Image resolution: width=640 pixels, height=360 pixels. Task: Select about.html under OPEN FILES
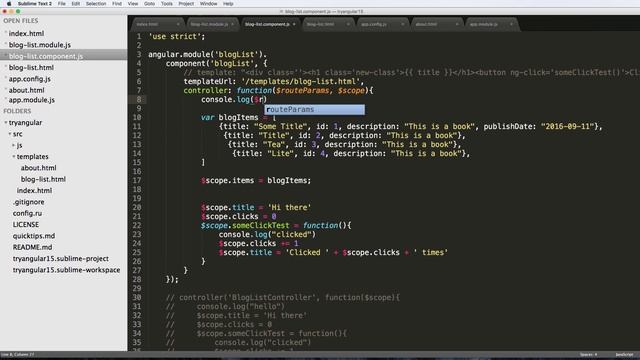point(27,90)
